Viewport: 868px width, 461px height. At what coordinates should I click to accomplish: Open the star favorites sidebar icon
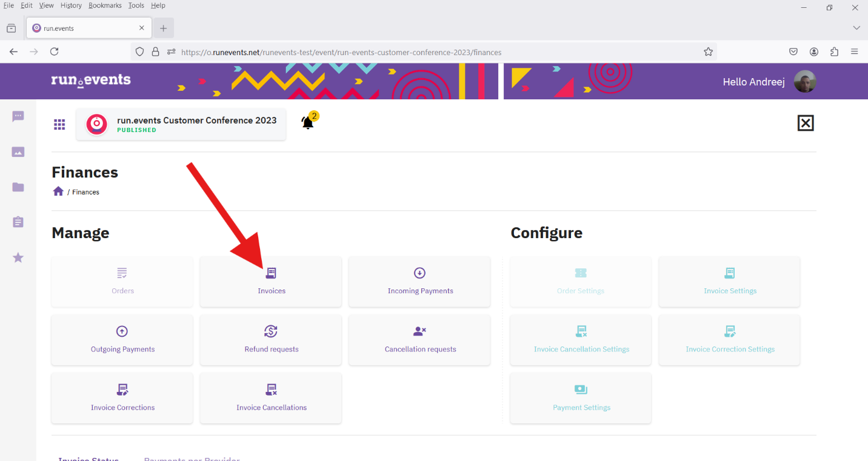click(x=18, y=258)
